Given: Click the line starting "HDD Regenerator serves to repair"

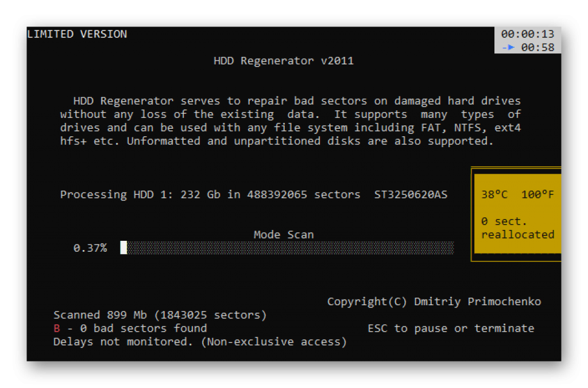Looking at the screenshot, I should coord(297,101).
